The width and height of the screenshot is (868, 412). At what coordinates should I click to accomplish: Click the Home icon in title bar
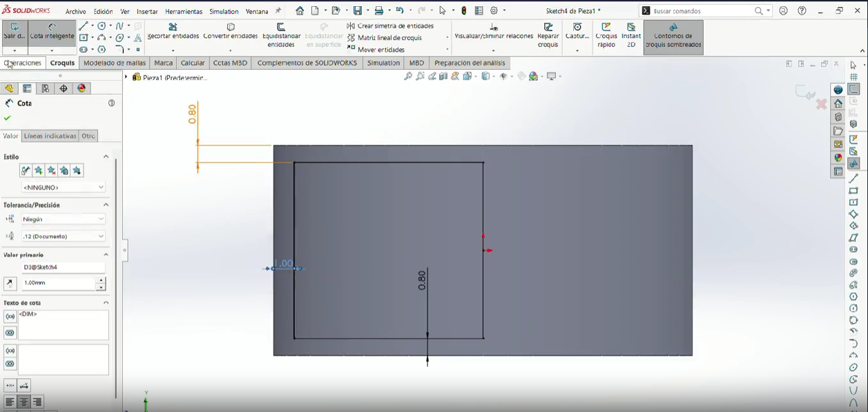(300, 11)
